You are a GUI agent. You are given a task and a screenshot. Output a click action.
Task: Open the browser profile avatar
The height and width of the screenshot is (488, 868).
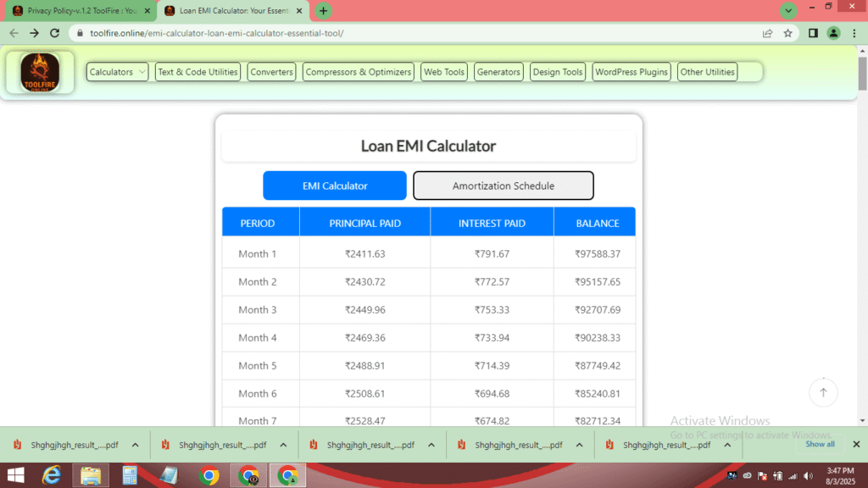point(832,33)
